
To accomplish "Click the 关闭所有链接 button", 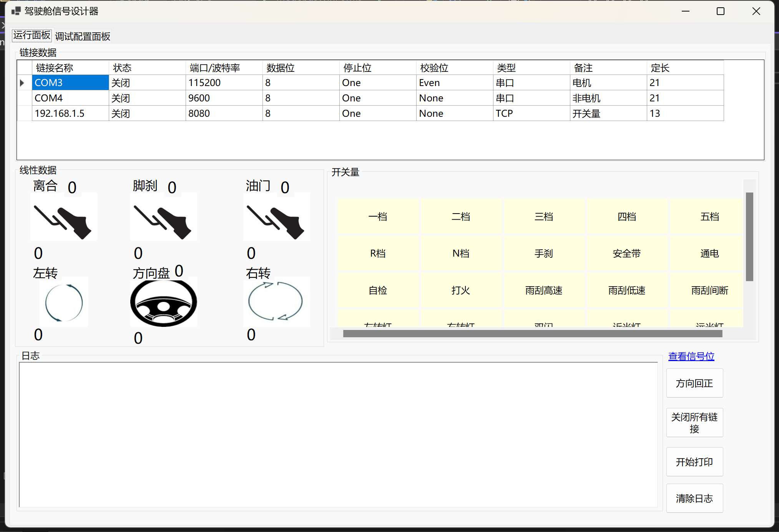I will pos(694,423).
